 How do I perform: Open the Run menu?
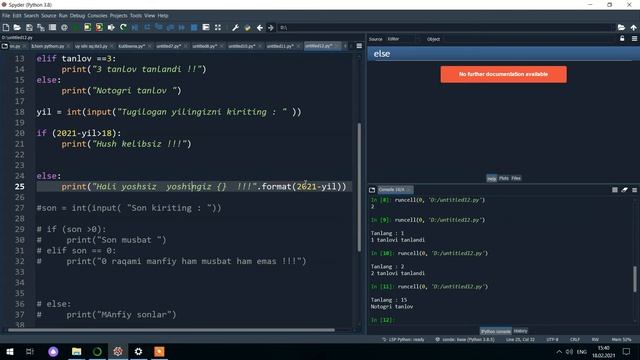(63, 16)
